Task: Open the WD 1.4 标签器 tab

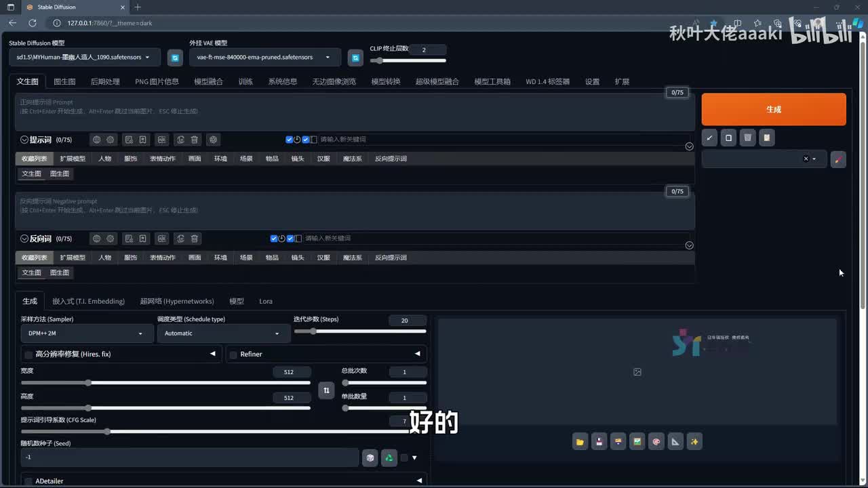Action: click(x=547, y=81)
